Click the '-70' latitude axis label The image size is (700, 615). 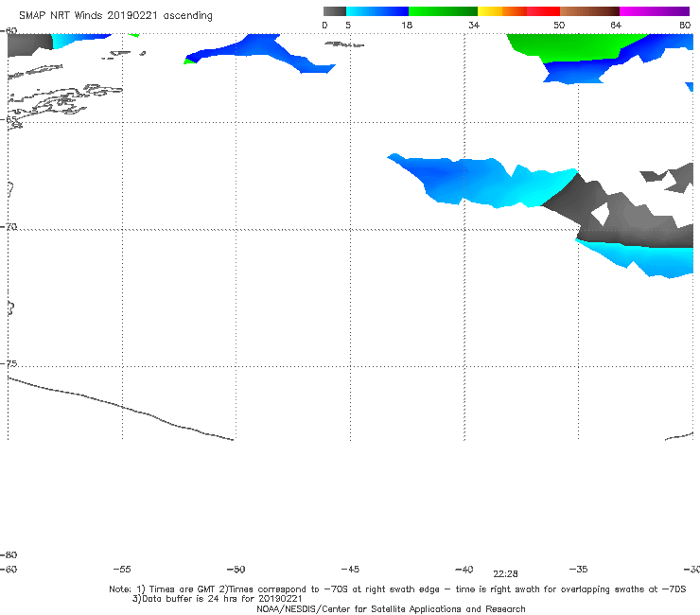[x=9, y=227]
